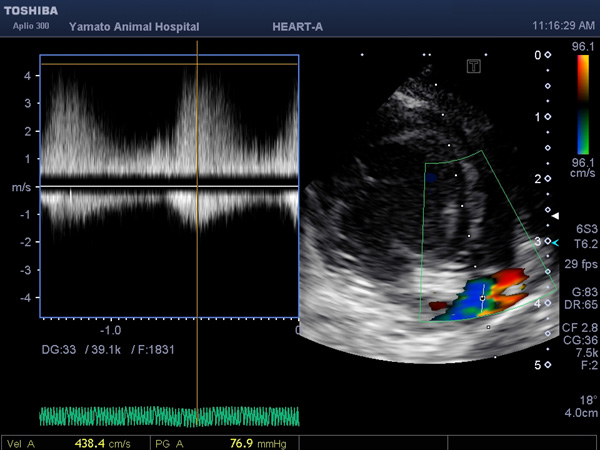
Task: Click the G:83 gain parameter
Action: (x=585, y=292)
